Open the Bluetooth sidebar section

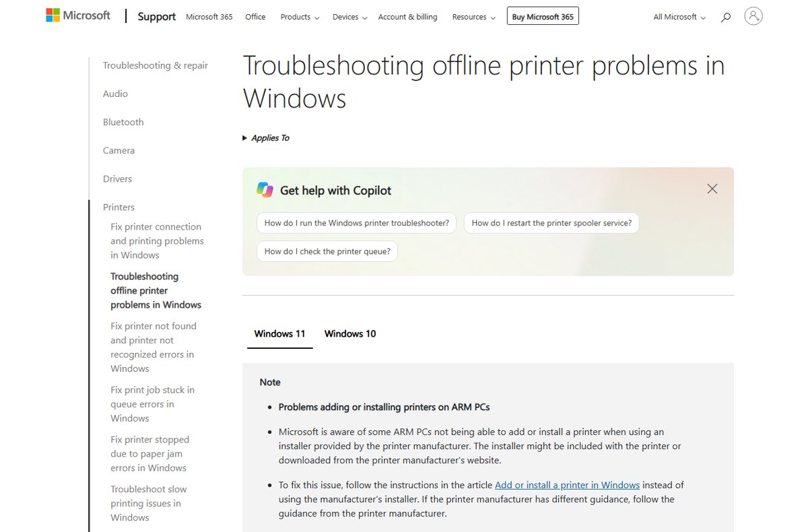click(123, 122)
